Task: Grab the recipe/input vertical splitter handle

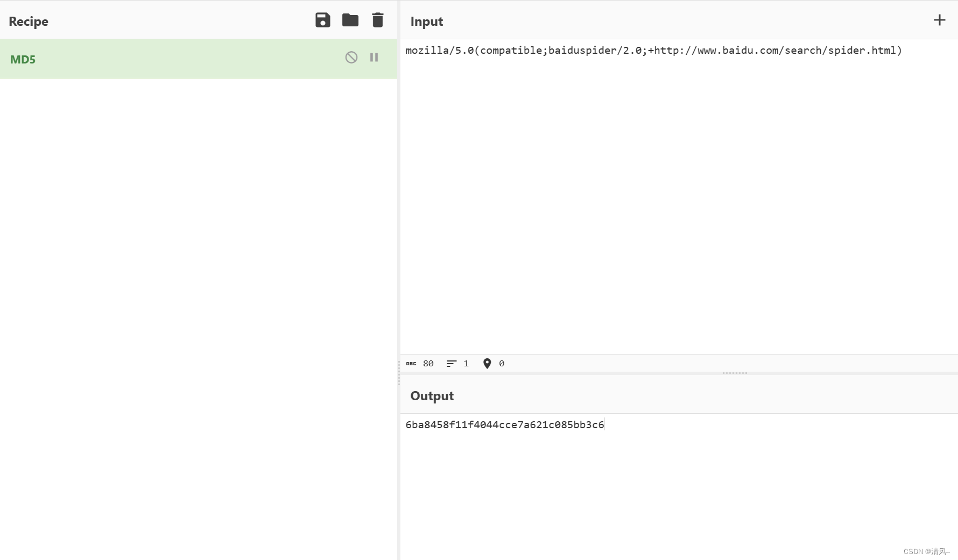Action: click(399, 373)
